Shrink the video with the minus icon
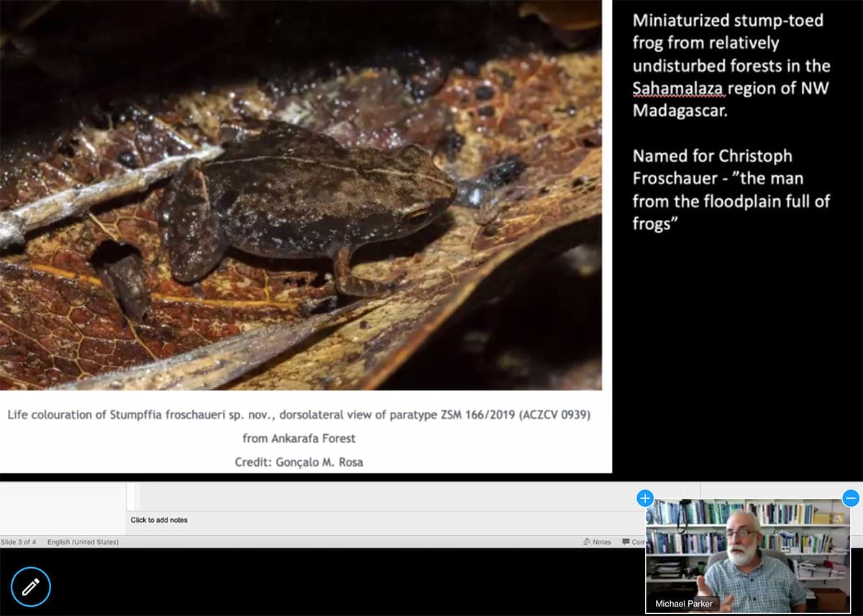 (x=850, y=498)
